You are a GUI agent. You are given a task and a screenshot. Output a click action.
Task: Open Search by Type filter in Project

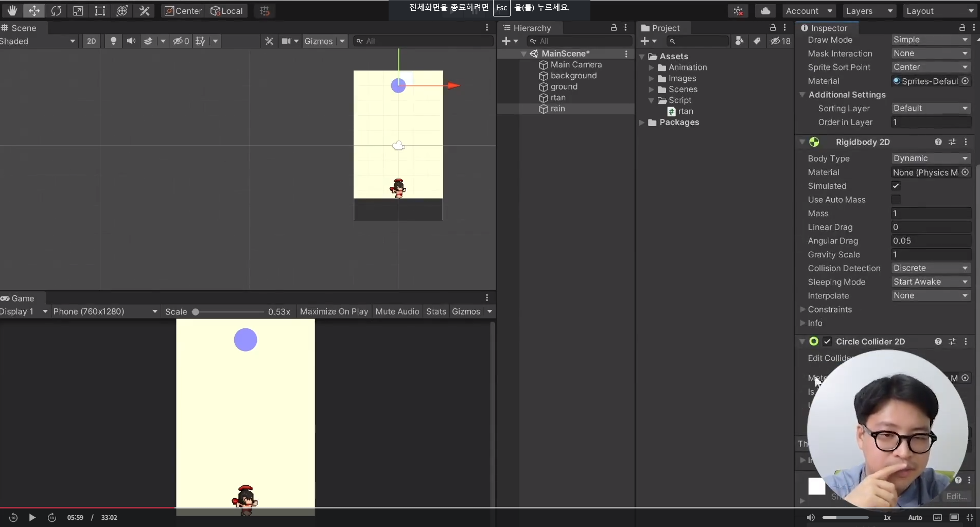point(740,41)
